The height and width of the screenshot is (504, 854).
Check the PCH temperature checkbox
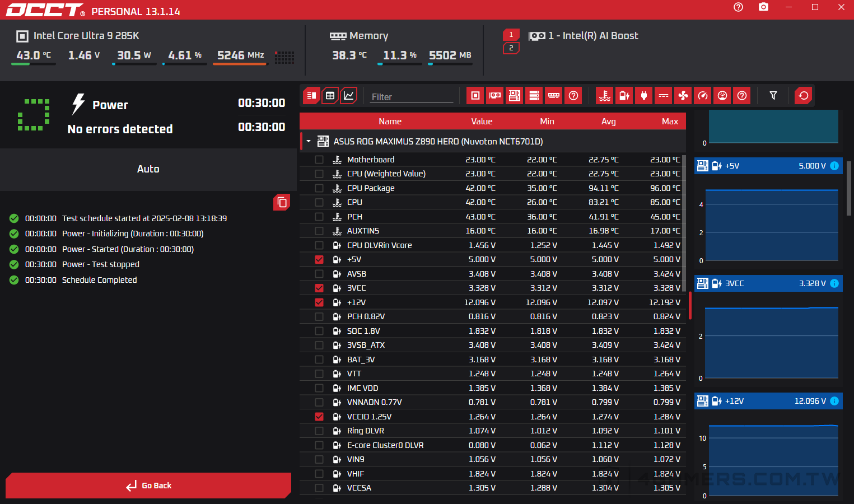coord(319,217)
